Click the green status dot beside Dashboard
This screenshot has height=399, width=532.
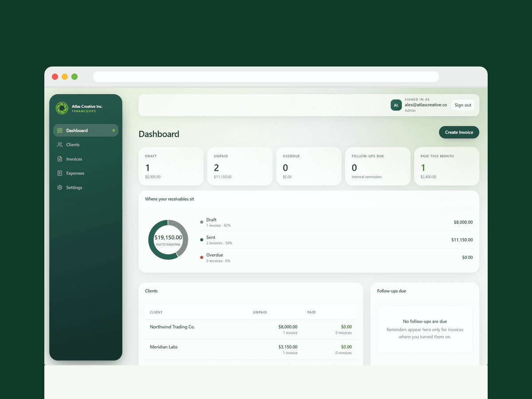[113, 130]
